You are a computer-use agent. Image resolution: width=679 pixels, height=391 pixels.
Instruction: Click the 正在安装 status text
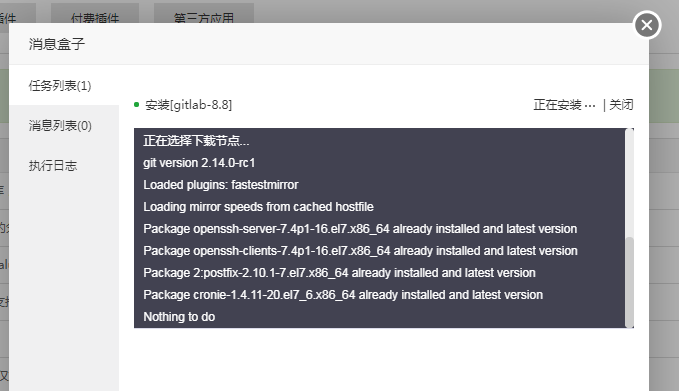pyautogui.click(x=564, y=105)
